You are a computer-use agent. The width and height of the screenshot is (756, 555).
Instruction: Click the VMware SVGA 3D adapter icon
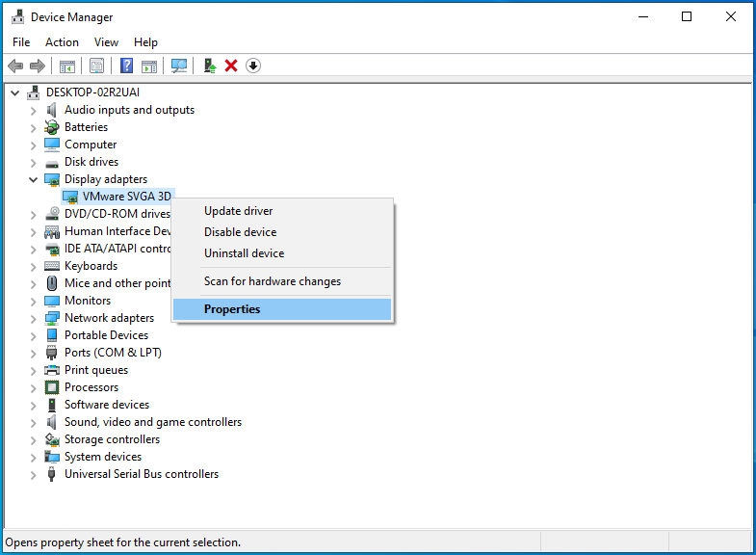[70, 197]
